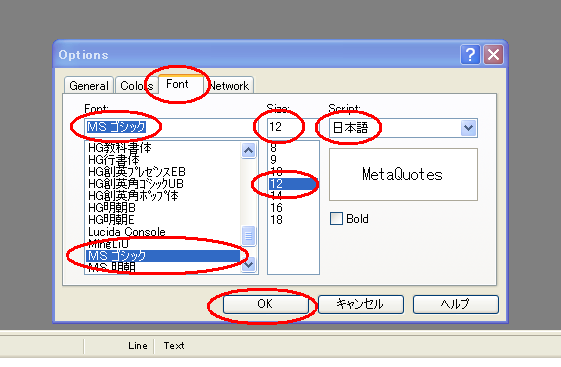Click the Size input field
The width and height of the screenshot is (561, 367).
tap(293, 127)
